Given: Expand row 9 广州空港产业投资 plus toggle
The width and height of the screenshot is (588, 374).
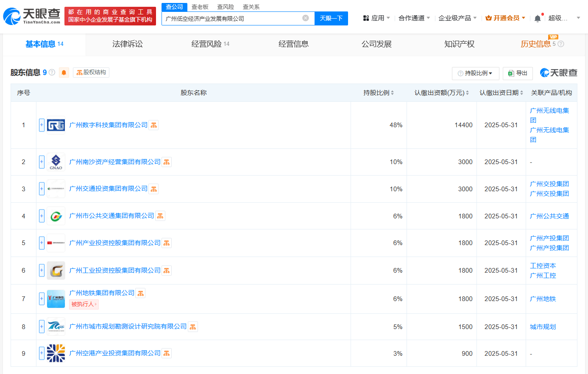Looking at the screenshot, I should click(x=42, y=353).
